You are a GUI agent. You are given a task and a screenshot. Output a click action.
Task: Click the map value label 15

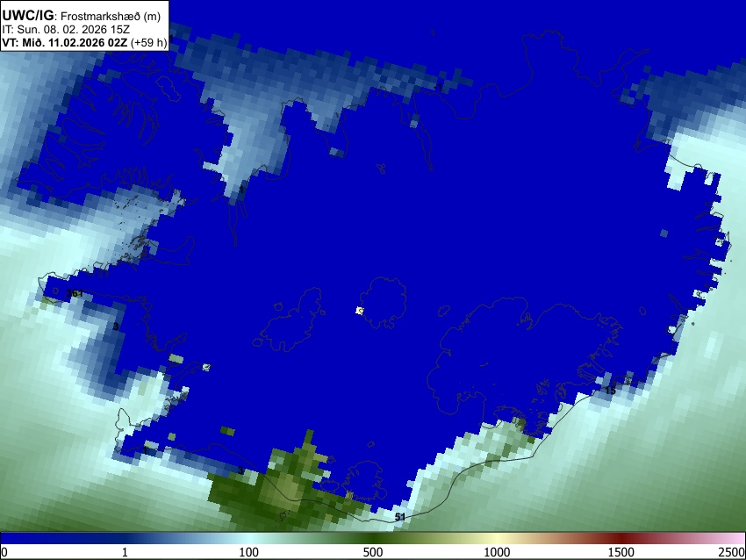611,391
